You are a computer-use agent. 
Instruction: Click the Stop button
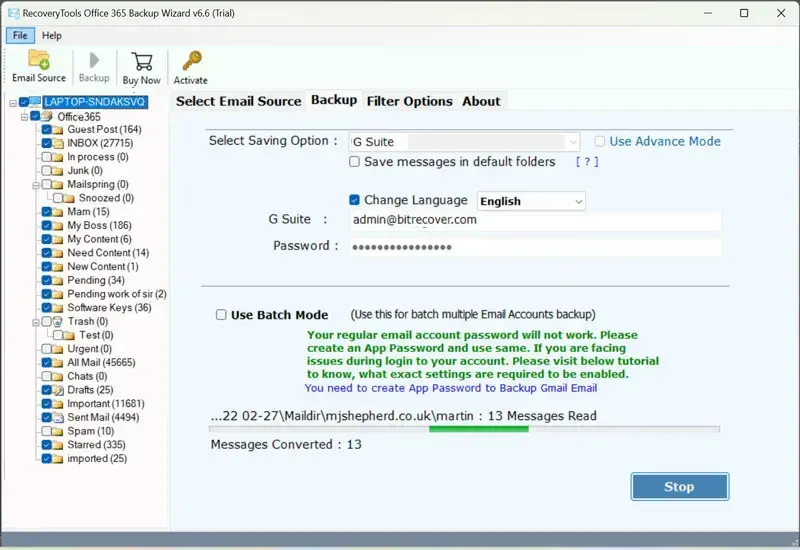(x=680, y=487)
